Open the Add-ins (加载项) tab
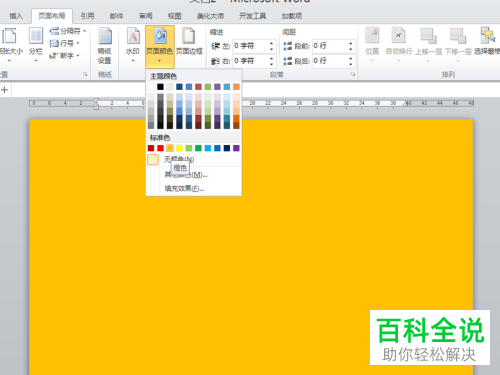500x375 pixels. [292, 16]
